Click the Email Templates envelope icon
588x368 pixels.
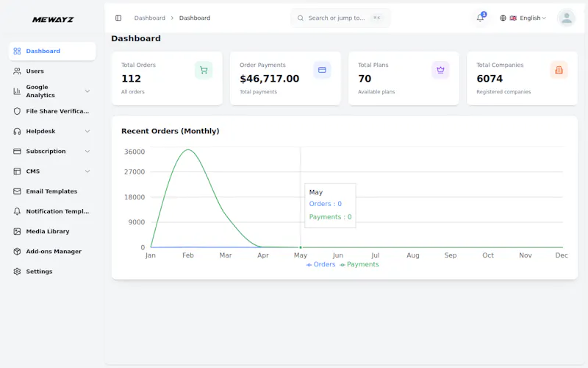tap(17, 191)
